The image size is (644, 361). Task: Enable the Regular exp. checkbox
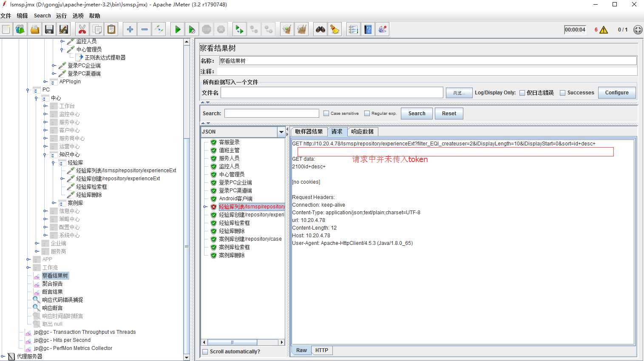[367, 114]
